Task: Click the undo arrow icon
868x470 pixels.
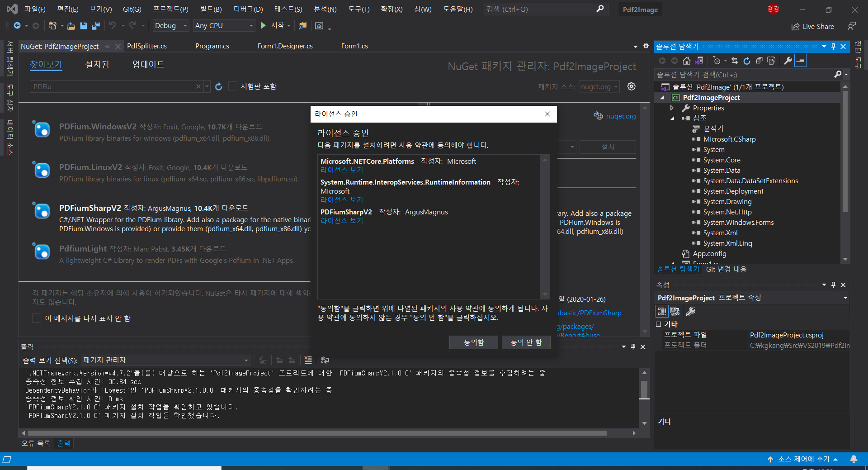Action: [113, 26]
